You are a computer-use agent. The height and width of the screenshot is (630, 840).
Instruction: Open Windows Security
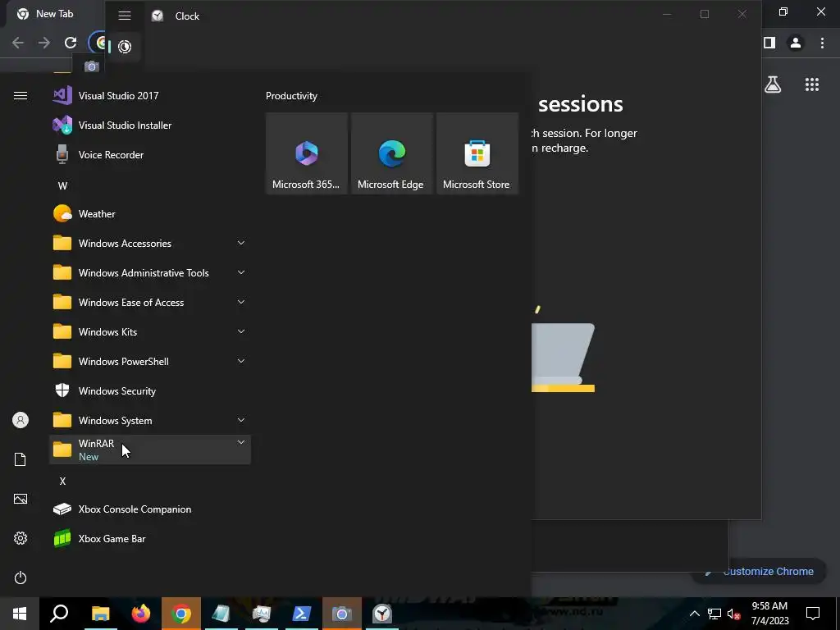[150, 391]
